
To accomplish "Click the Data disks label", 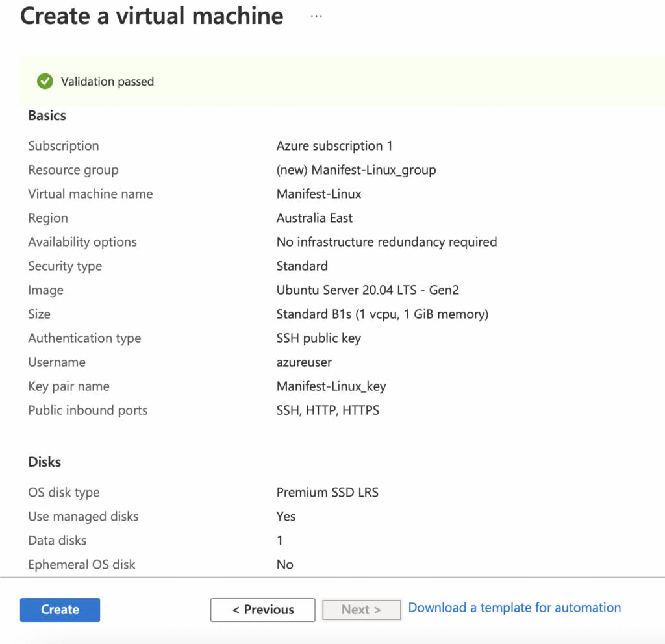I will (57, 541).
